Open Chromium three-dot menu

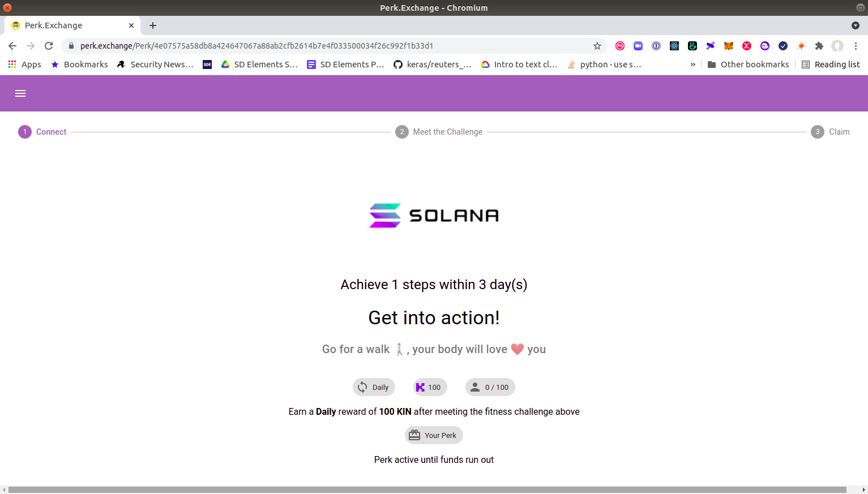856,46
